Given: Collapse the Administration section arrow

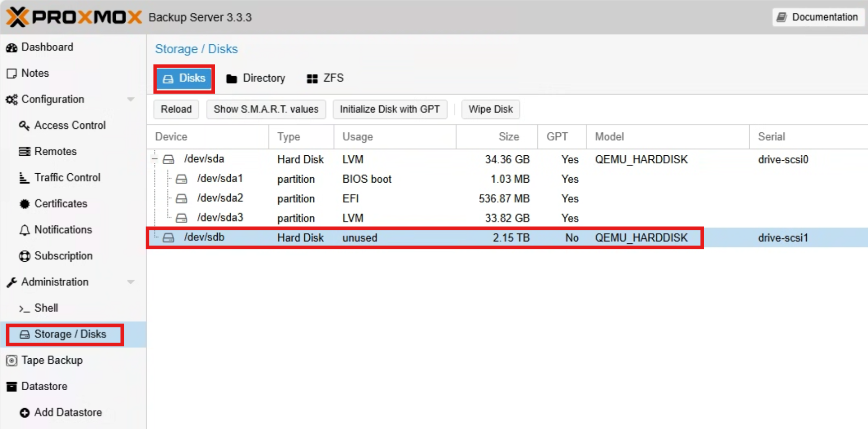Looking at the screenshot, I should click(131, 282).
